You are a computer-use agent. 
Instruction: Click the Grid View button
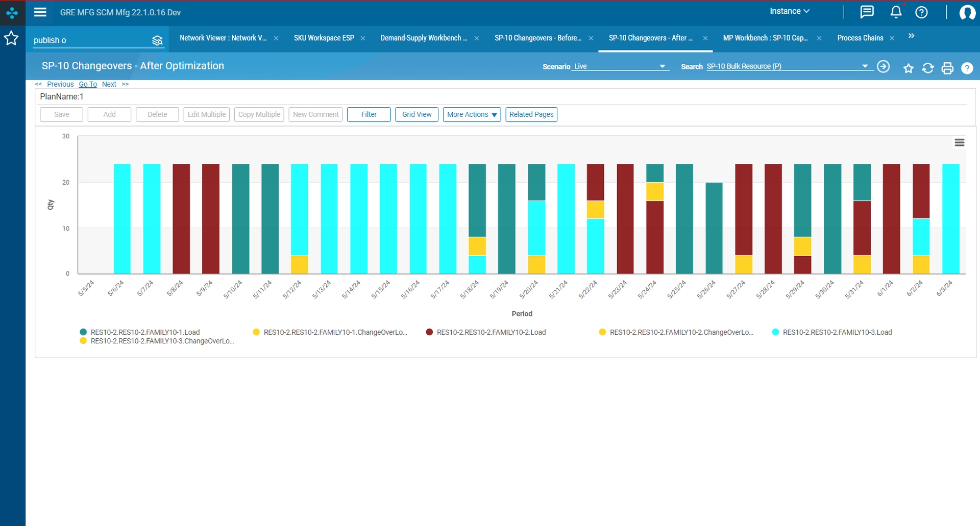click(416, 114)
